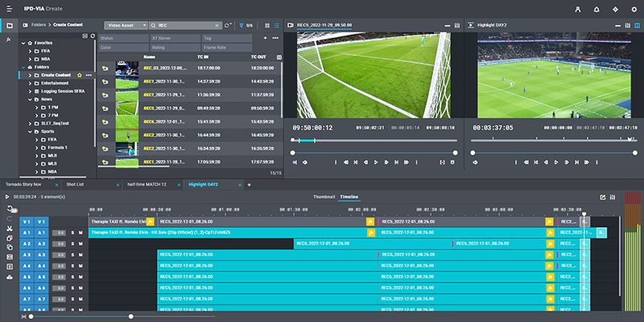Open the fx effects sidebar panel
Image resolution: width=644 pixels, height=322 pixels.
click(9, 39)
